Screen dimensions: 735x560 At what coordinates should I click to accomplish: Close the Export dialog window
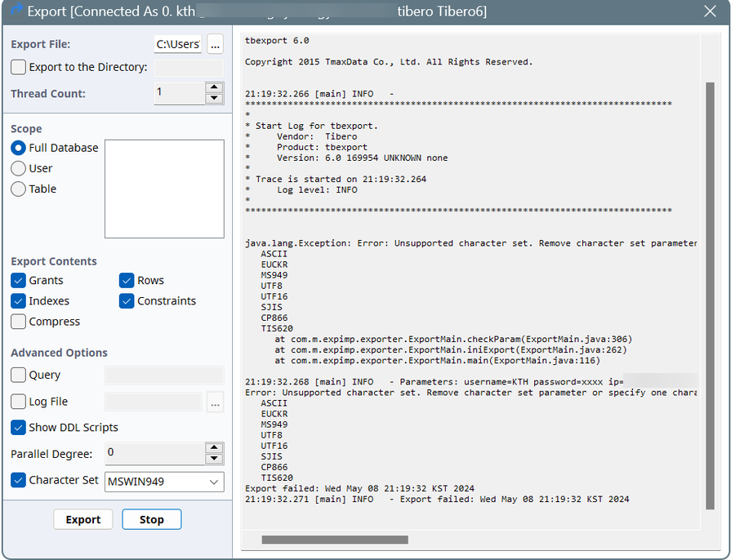pyautogui.click(x=710, y=11)
